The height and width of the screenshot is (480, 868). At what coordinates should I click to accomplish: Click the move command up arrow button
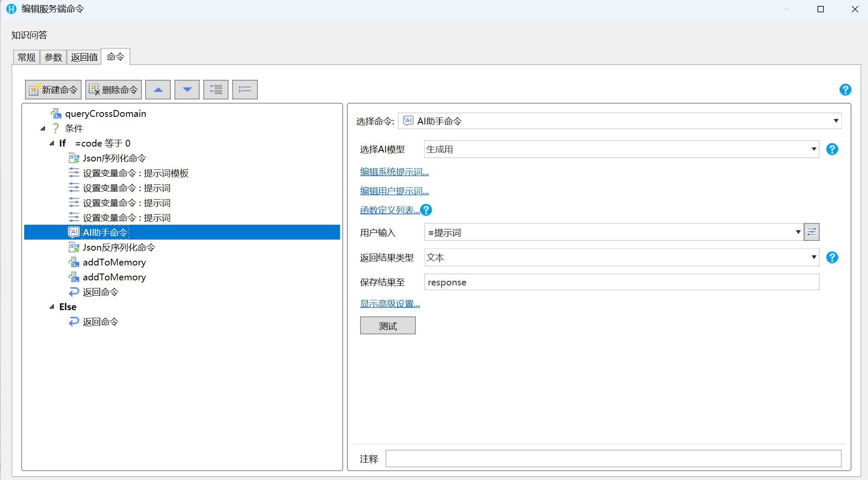pyautogui.click(x=158, y=90)
